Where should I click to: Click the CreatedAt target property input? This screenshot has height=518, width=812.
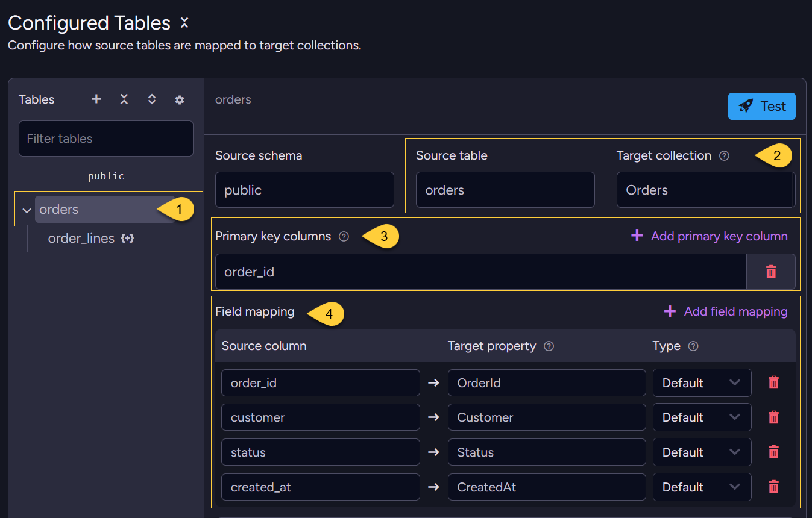pyautogui.click(x=547, y=487)
